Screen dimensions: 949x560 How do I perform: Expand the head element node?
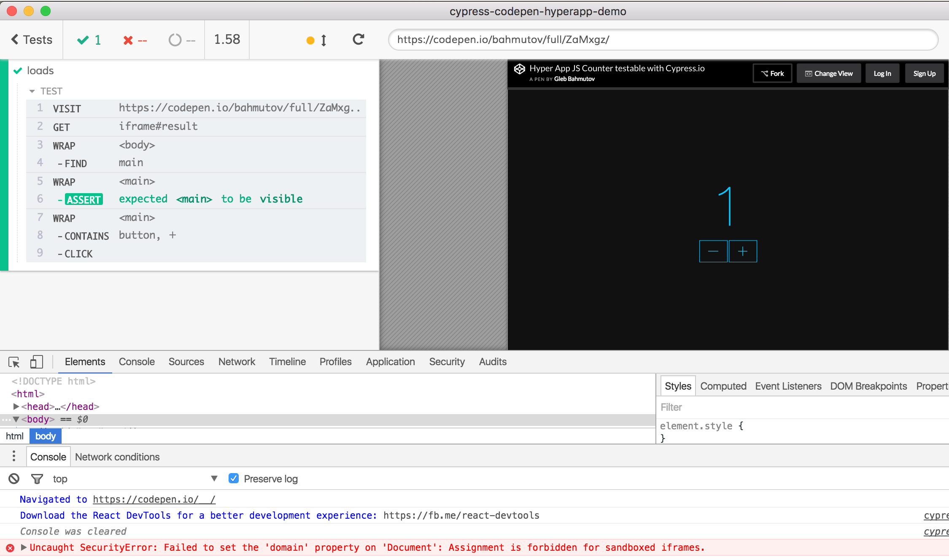pyautogui.click(x=16, y=407)
